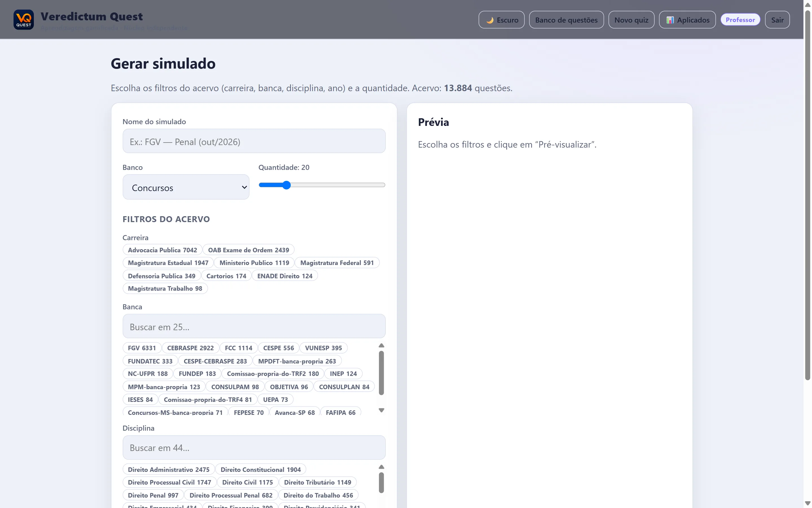Select the Cartorios filter chip
The height and width of the screenshot is (508, 812).
tap(226, 276)
